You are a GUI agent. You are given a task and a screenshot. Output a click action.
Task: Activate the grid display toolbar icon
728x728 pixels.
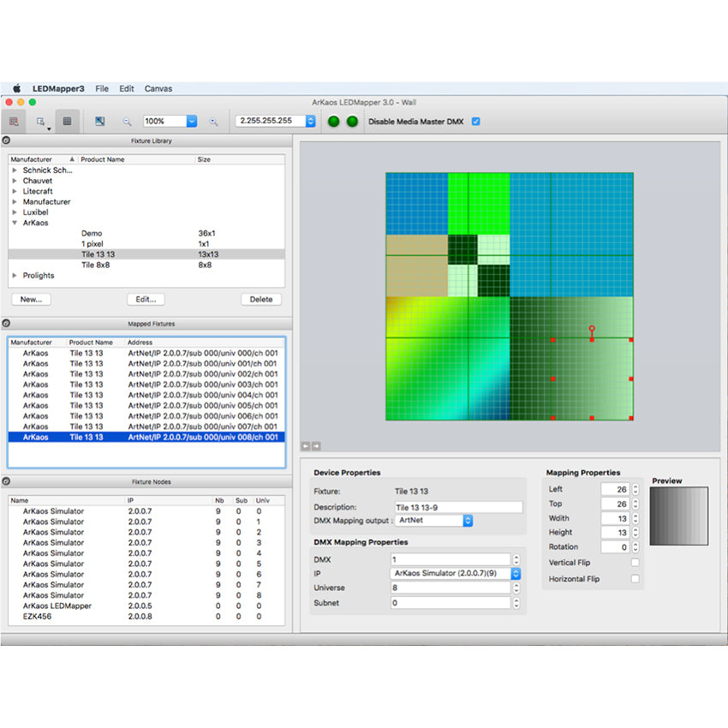coord(67,122)
